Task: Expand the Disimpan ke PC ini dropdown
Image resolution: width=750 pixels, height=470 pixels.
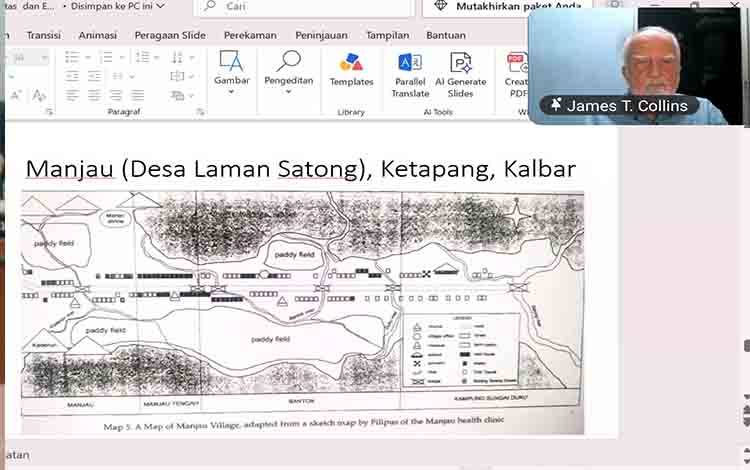Action: point(161,6)
